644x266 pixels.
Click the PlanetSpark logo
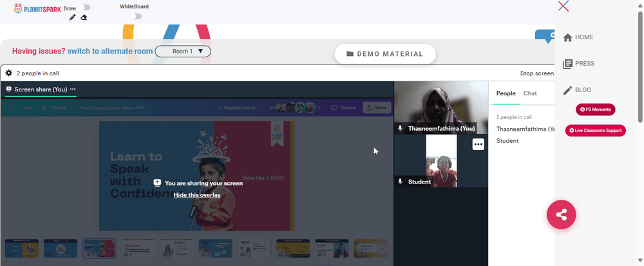(x=37, y=8)
